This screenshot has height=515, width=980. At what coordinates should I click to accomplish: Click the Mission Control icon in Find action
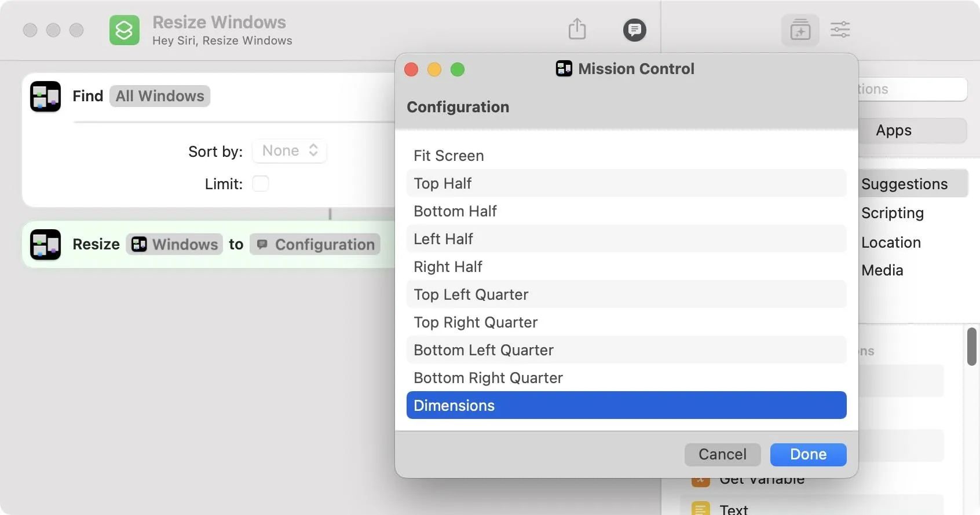pos(46,96)
